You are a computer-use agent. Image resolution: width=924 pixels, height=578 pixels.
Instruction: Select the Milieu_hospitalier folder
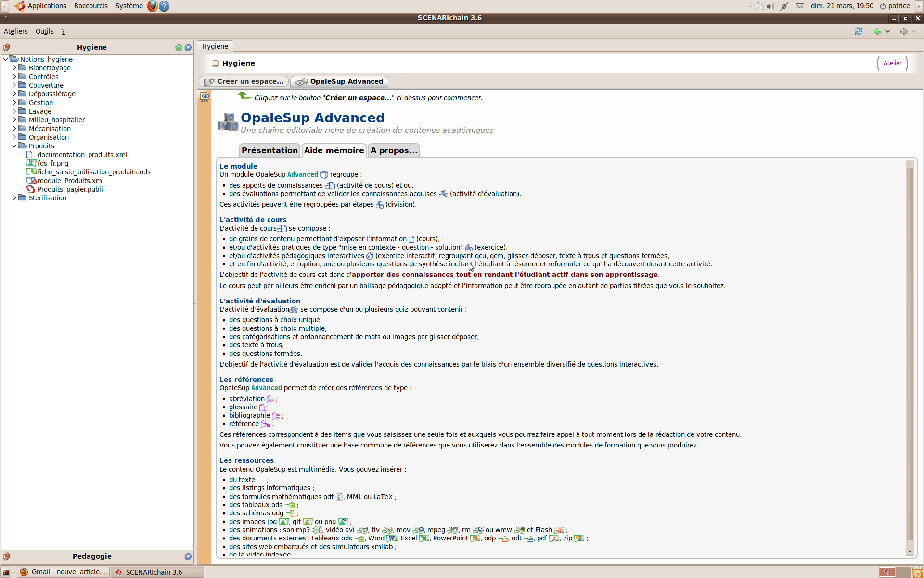coord(57,120)
